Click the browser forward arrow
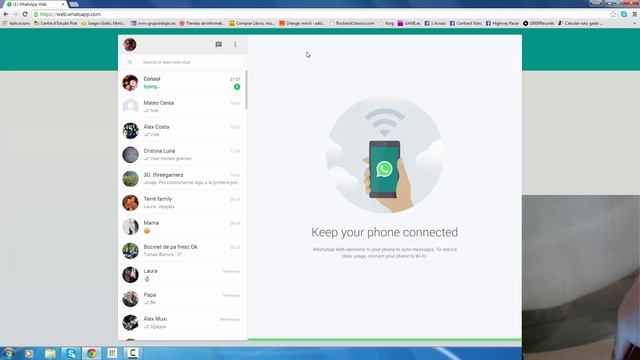Viewport: 640px width, 360px height. [x=15, y=14]
